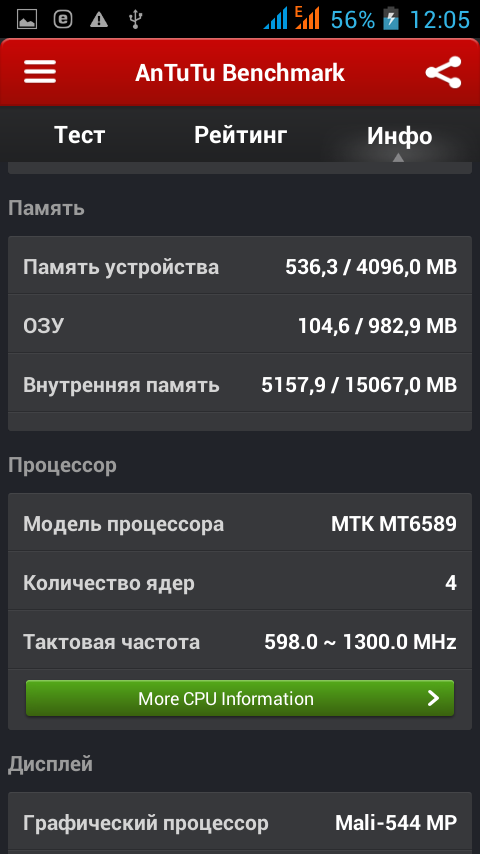Image resolution: width=480 pixels, height=854 pixels.
Task: Open More CPU Information button
Action: (240, 698)
